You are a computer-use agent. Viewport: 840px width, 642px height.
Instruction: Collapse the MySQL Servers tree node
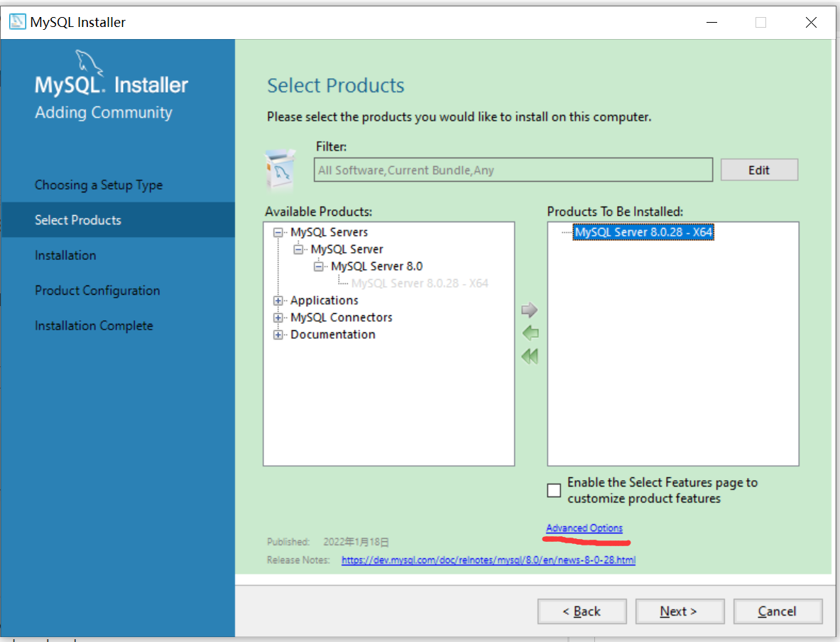(x=278, y=232)
